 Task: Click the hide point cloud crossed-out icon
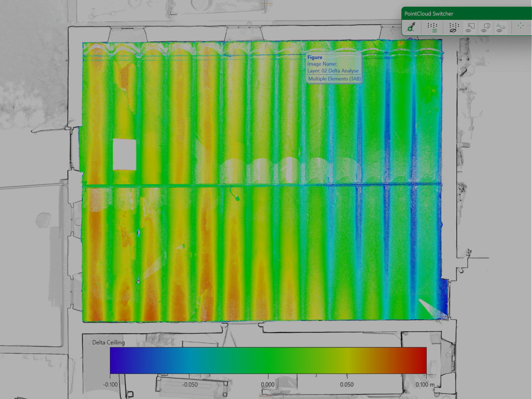453,27
